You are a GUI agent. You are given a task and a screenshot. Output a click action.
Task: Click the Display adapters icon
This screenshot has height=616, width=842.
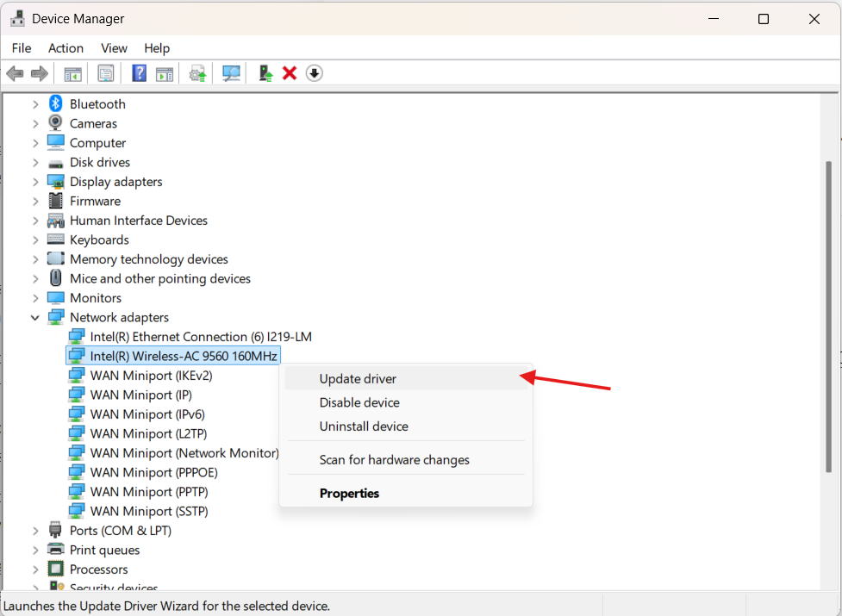(56, 182)
